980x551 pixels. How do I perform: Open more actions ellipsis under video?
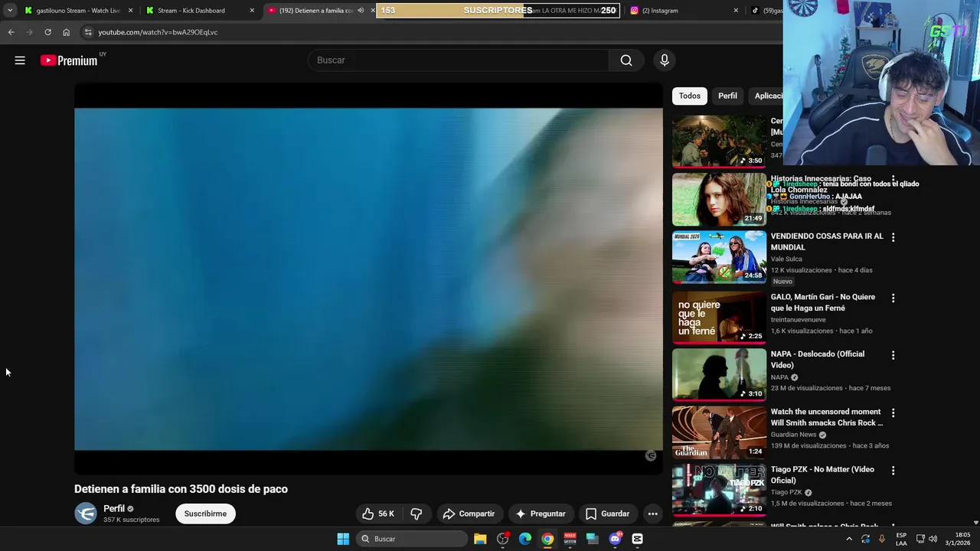652,514
